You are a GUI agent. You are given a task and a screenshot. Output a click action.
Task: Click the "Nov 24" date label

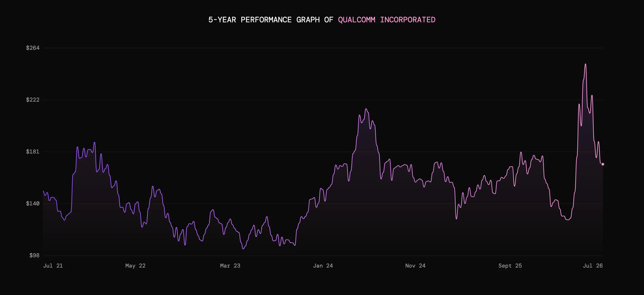click(415, 266)
